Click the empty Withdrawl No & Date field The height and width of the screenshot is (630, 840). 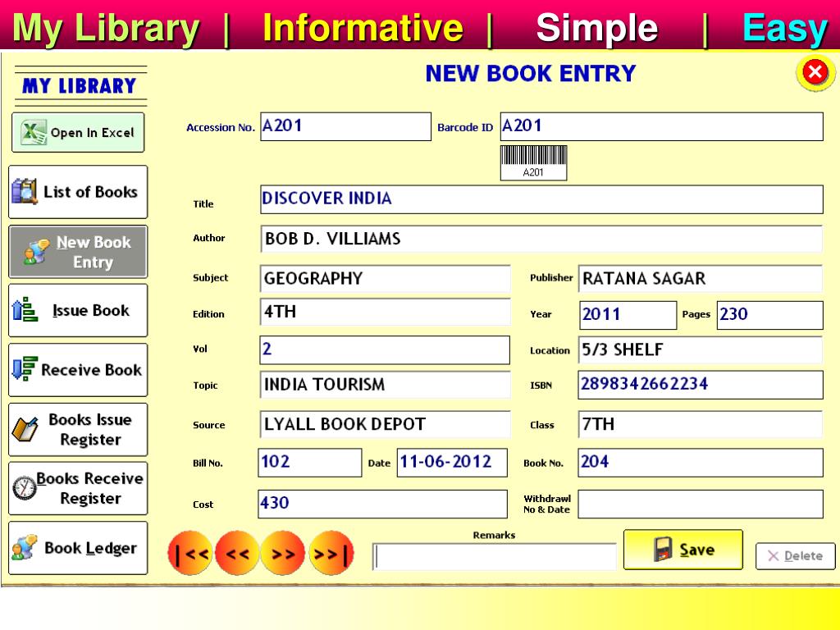click(701, 504)
